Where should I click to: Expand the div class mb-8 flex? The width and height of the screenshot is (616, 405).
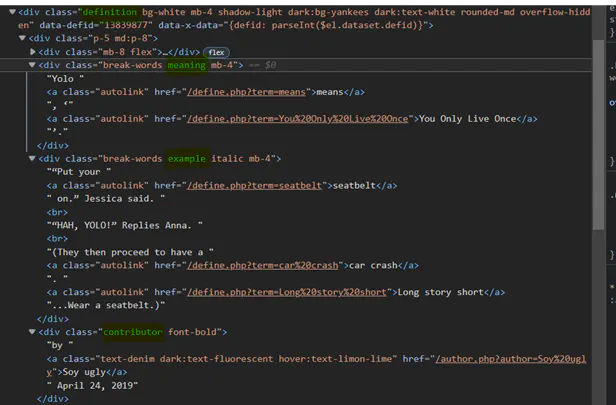click(x=33, y=51)
